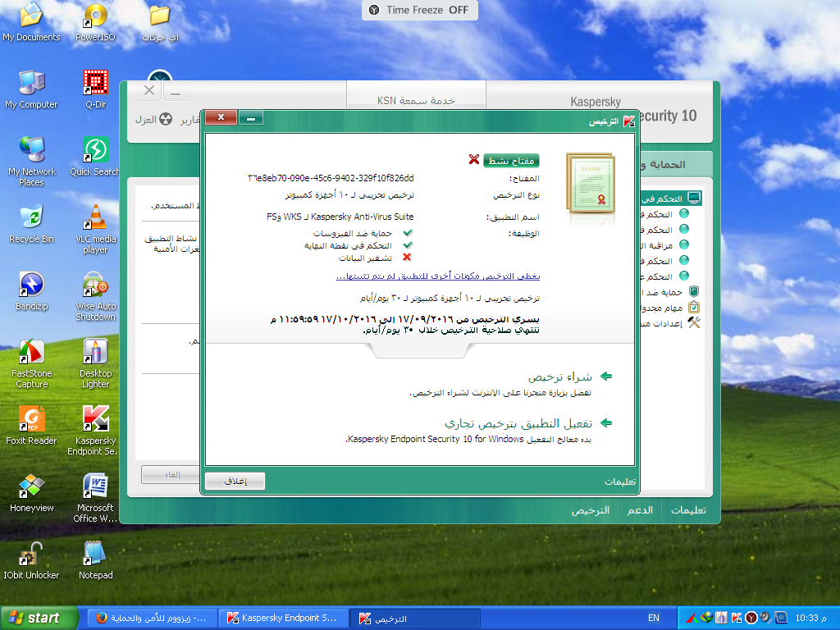Click red X delete key icon
This screenshot has height=630, width=840.
(473, 160)
